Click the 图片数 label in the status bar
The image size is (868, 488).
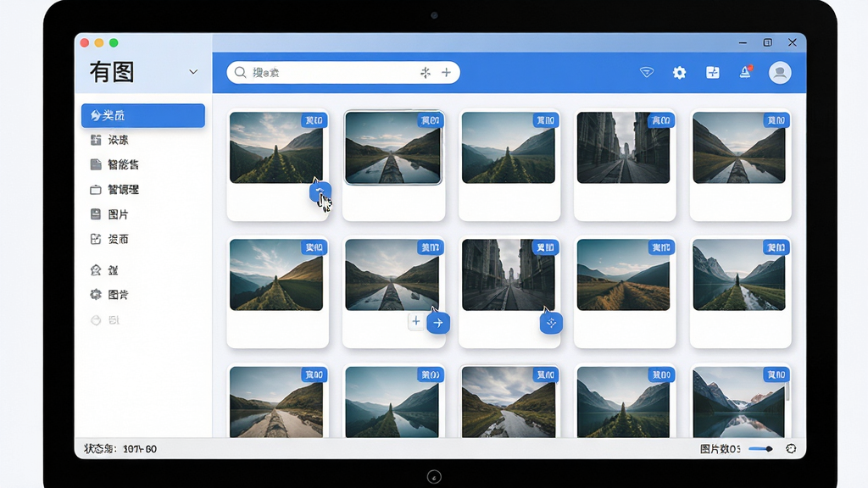[720, 449]
